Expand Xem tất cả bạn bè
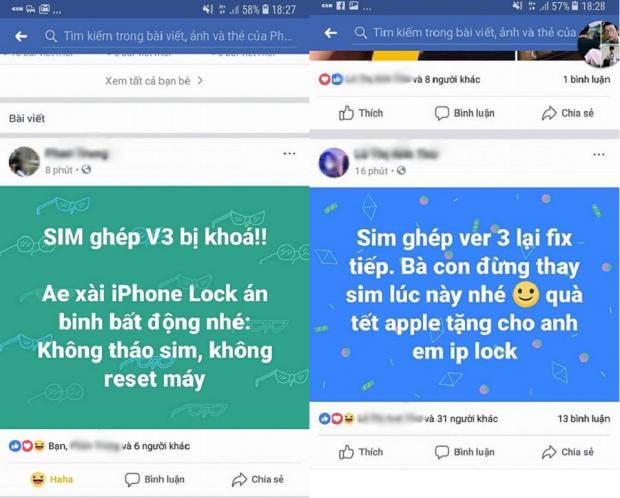620x498 pixels. [x=154, y=81]
